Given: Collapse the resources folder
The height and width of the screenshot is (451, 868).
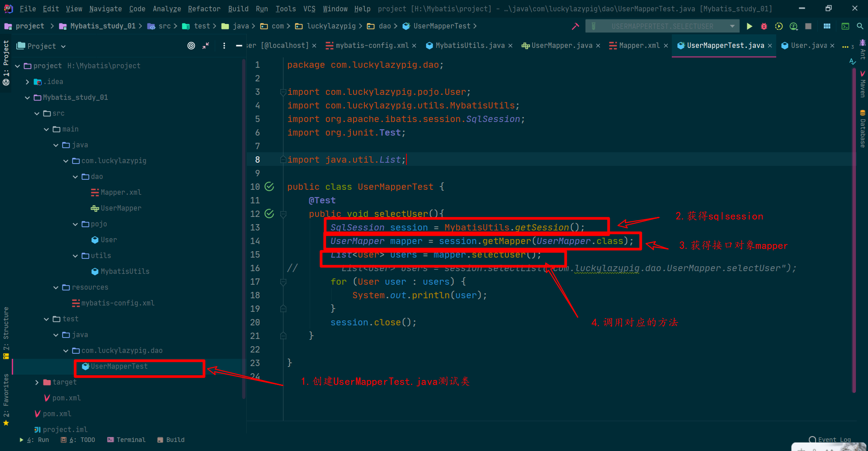Looking at the screenshot, I should pyautogui.click(x=56, y=287).
